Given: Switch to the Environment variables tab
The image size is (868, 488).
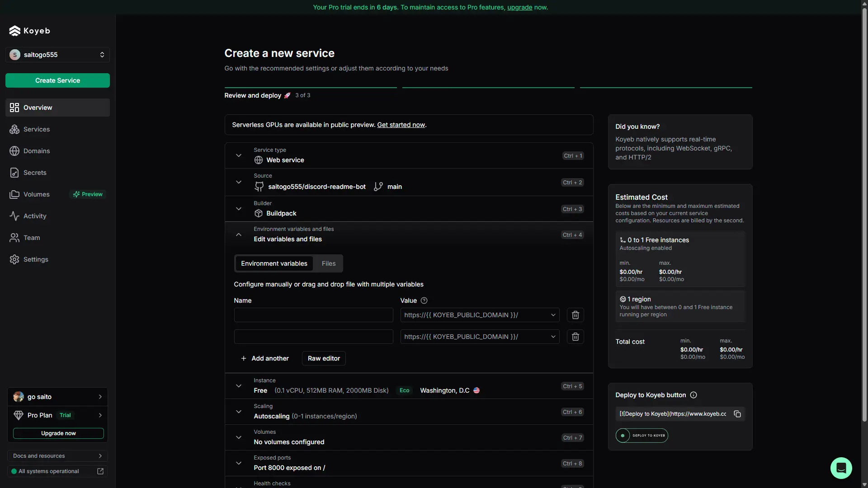Looking at the screenshot, I should (x=274, y=263).
